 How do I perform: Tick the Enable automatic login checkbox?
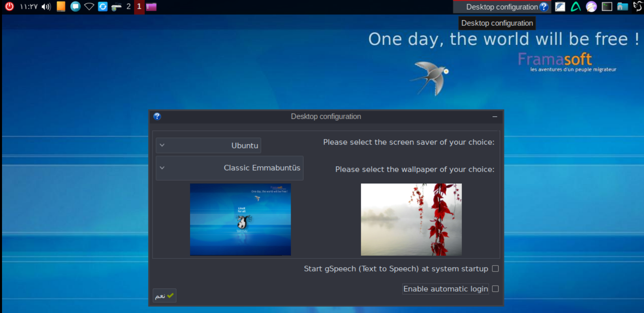coord(495,289)
